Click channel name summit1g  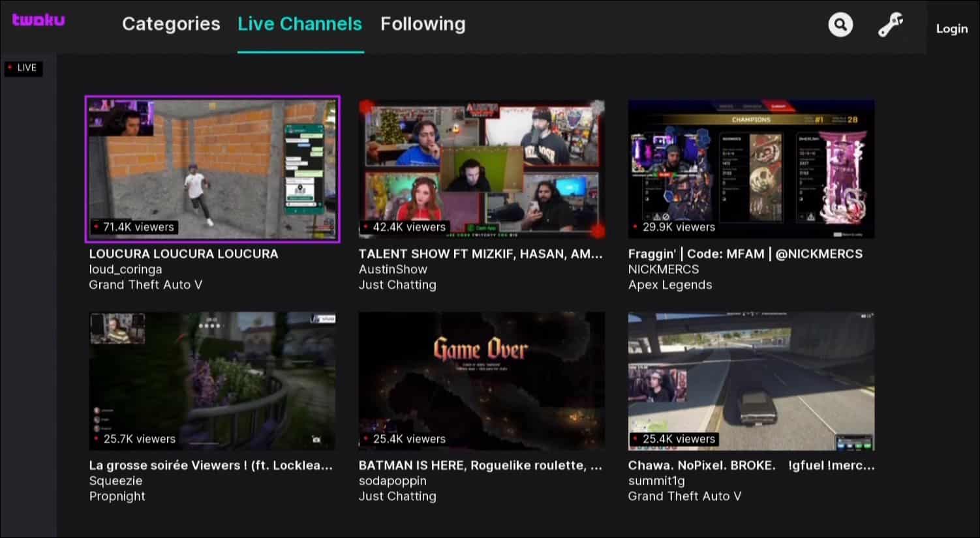(x=656, y=481)
